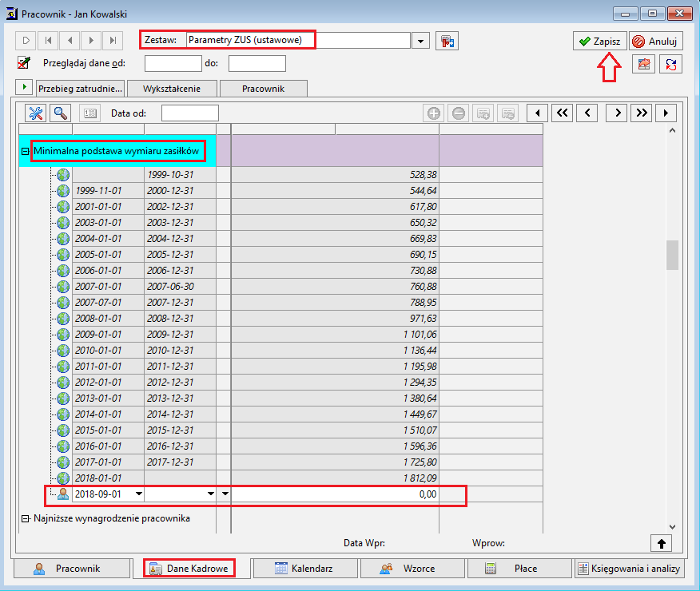This screenshot has height=591, width=700.
Task: Open the Księgowania i analizy tab
Action: point(630,569)
